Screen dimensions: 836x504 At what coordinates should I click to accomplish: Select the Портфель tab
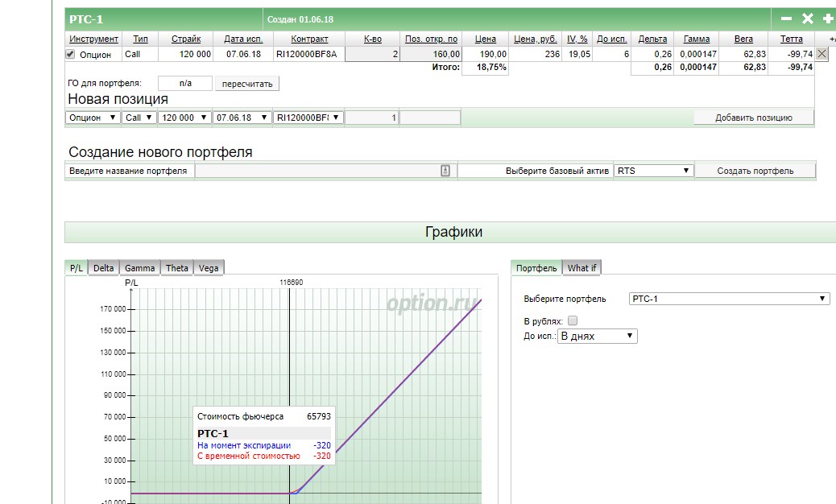click(x=536, y=268)
